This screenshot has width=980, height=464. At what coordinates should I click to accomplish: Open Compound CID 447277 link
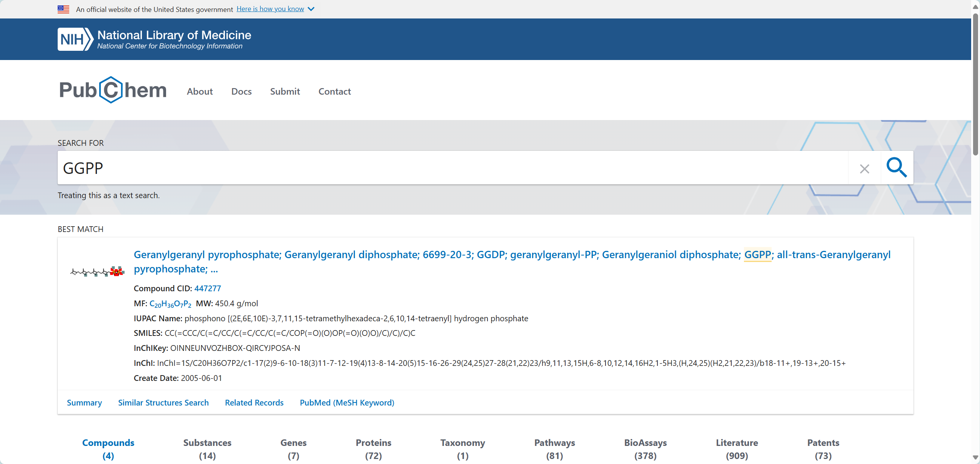208,288
